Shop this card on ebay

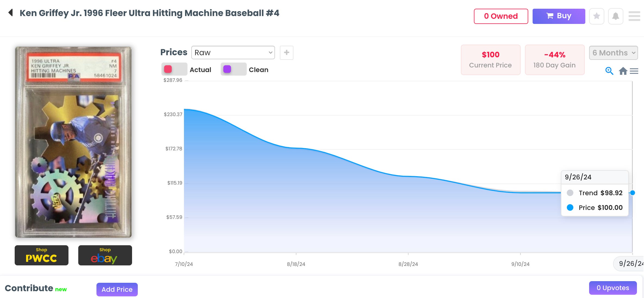(105, 255)
